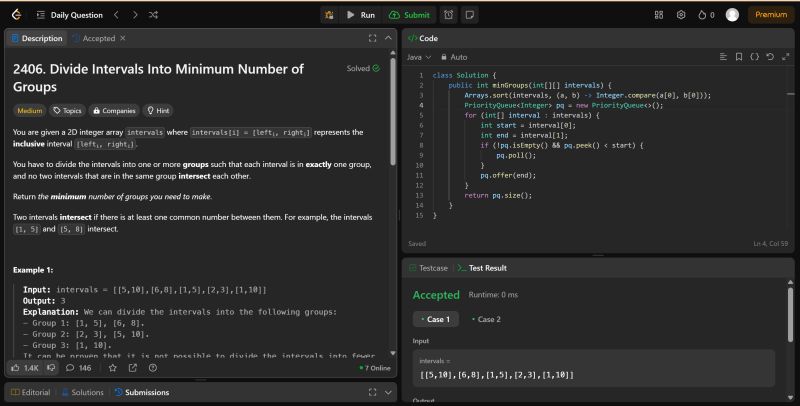Click the debugger icon beside Run
Screen dimensions: 800x406
[x=329, y=15]
